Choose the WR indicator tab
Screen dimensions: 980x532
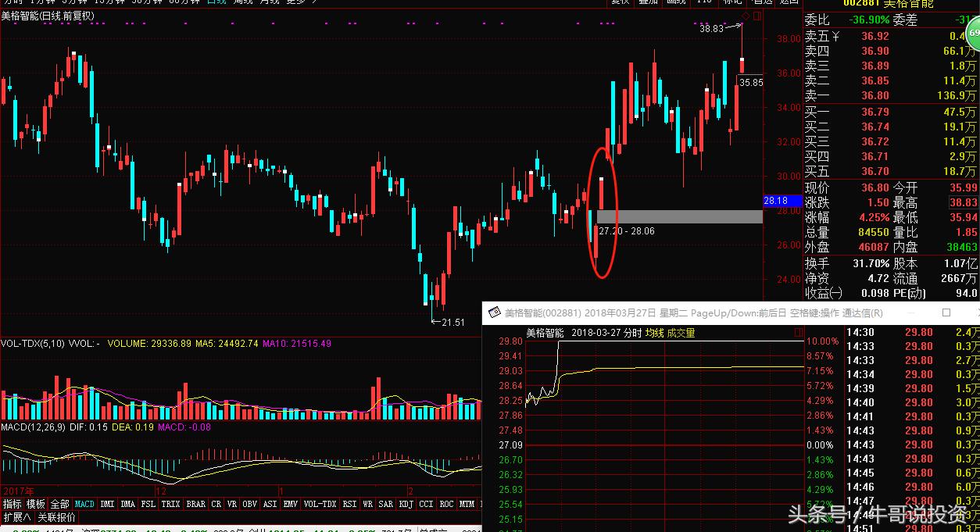[x=367, y=504]
